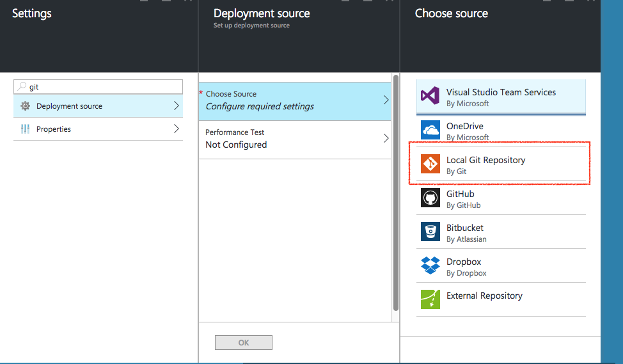The width and height of the screenshot is (623, 364).
Task: Click the Bitbucket bucket icon
Action: click(x=430, y=232)
